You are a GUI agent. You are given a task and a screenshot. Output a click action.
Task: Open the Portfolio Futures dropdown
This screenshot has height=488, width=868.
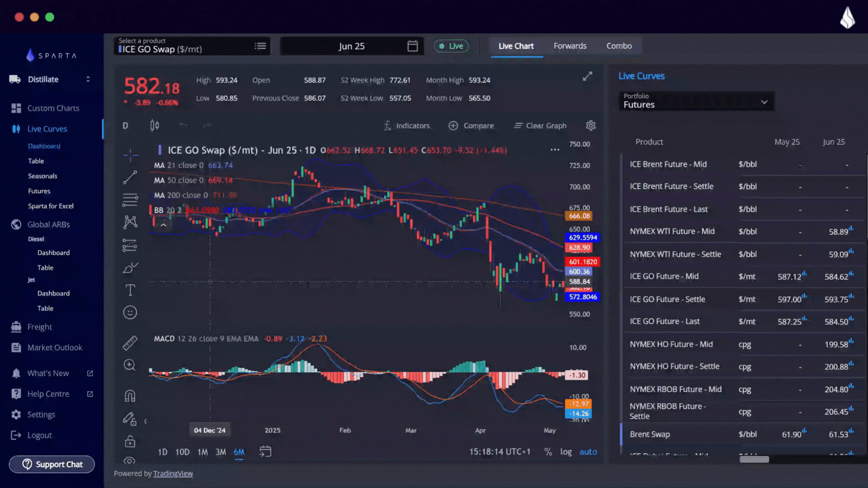click(696, 101)
